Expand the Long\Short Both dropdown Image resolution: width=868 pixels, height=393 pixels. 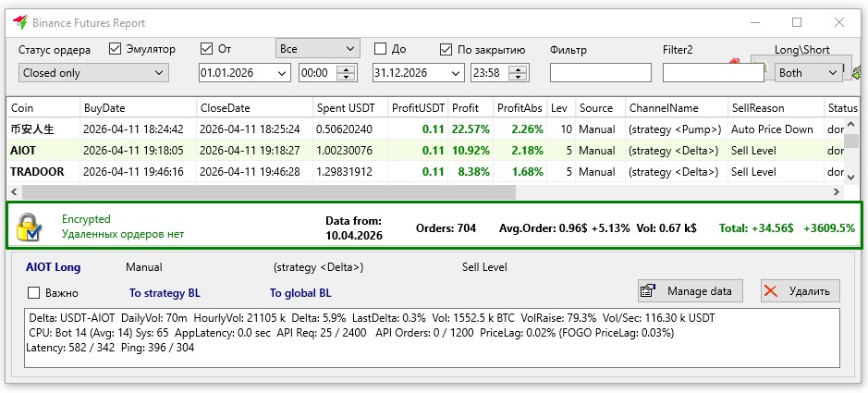coord(809,72)
